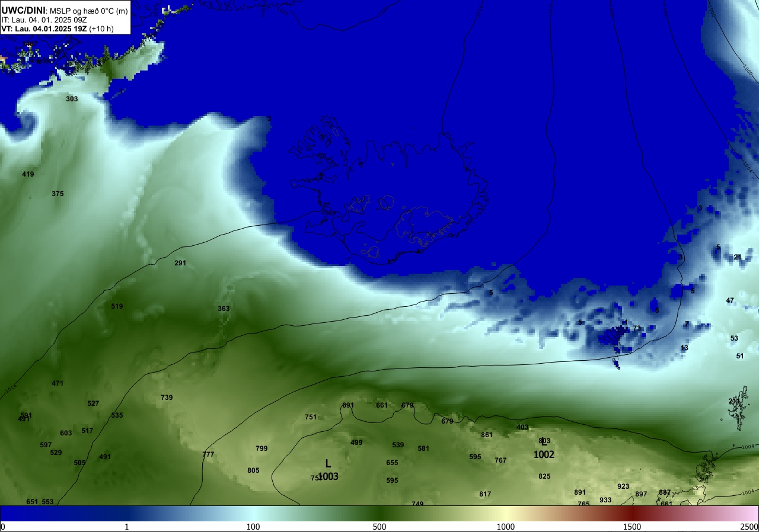759x532 pixels.
Task: Click the 655 height value
Action: click(x=392, y=463)
